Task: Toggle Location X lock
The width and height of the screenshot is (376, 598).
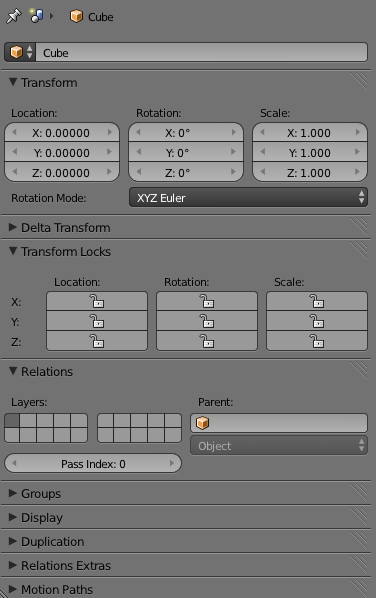Action: coord(97,301)
